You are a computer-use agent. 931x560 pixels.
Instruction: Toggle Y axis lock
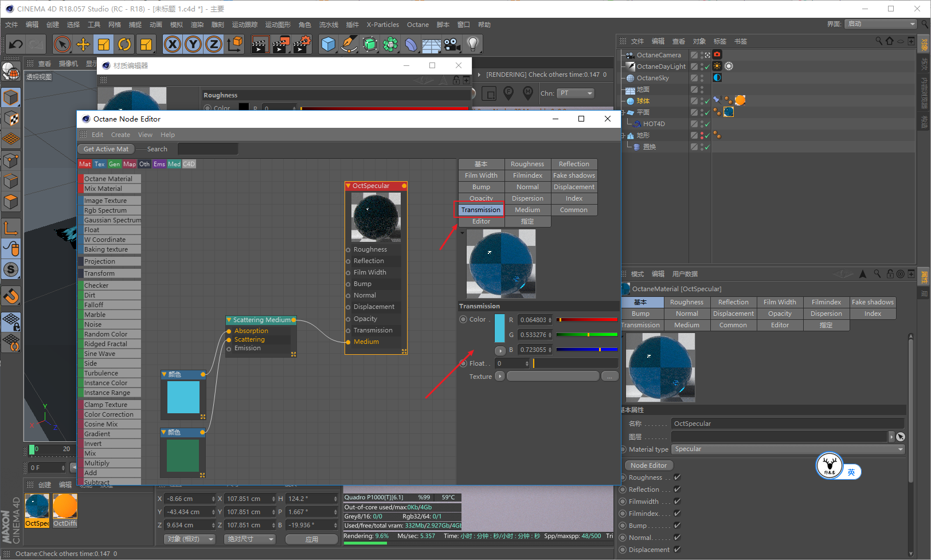[193, 44]
